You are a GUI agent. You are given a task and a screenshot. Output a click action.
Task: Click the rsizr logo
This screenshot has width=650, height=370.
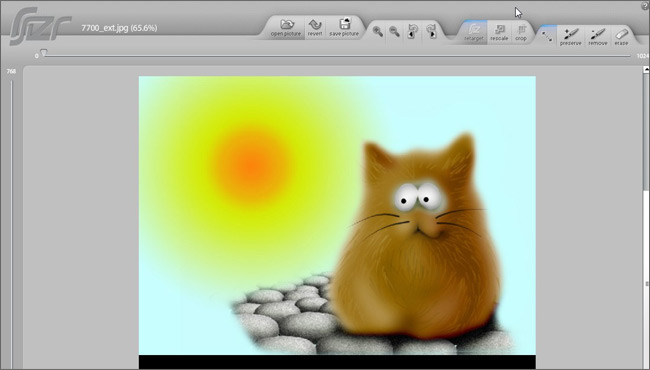click(x=40, y=26)
